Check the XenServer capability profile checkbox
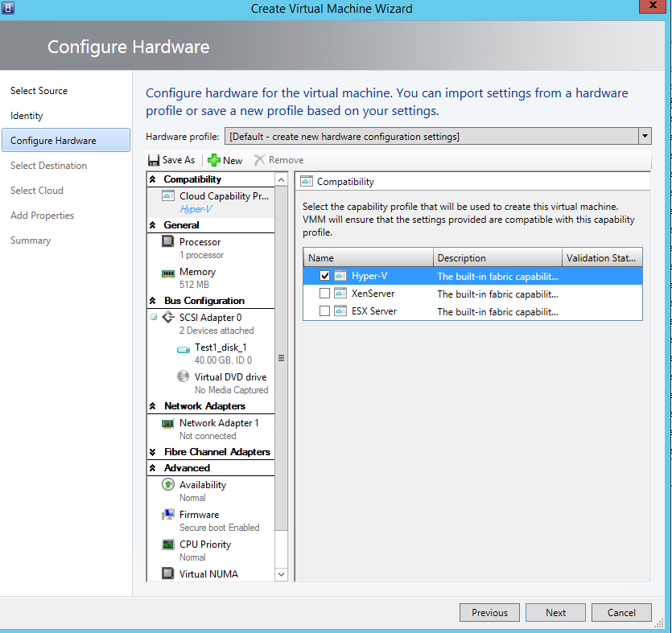Image resolution: width=672 pixels, height=633 pixels. 325,294
